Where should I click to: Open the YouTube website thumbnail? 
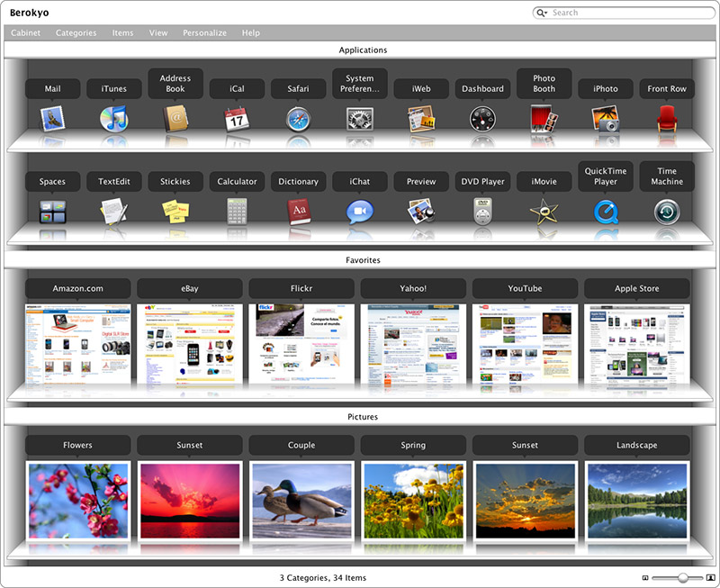(x=525, y=343)
